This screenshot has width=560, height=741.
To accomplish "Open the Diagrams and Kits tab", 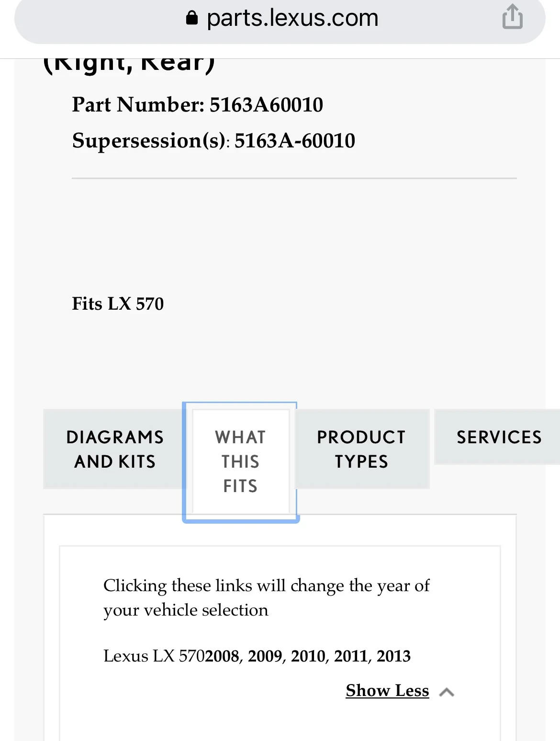I will 115,449.
